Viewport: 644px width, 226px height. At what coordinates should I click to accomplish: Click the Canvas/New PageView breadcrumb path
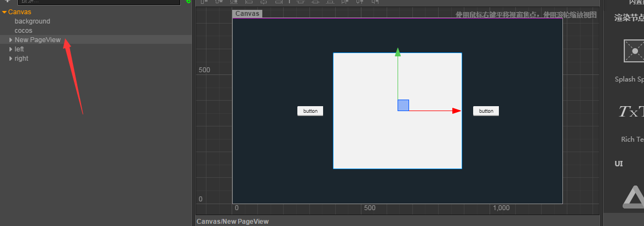coord(232,222)
